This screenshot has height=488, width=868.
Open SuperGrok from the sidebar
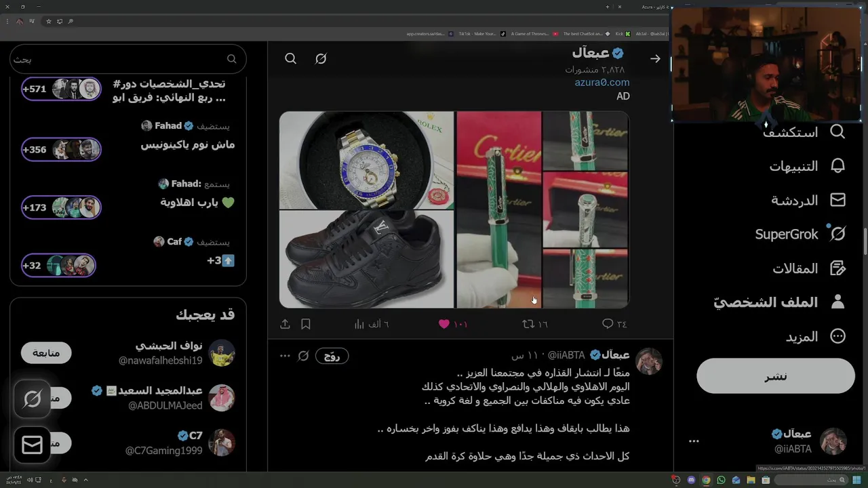tap(800, 234)
